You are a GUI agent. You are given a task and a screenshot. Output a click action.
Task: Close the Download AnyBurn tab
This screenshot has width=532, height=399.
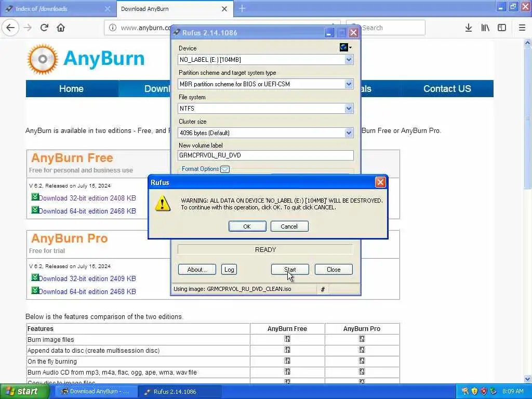coord(224,9)
